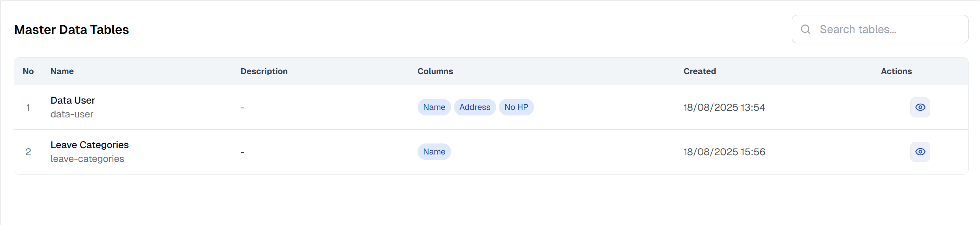
Task: Click the Master Data Tables heading
Action: (71, 30)
